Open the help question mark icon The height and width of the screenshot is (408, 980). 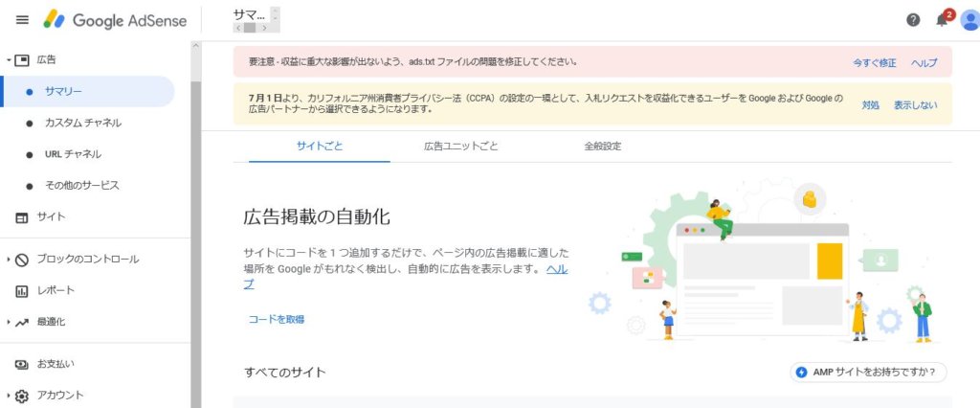click(913, 20)
